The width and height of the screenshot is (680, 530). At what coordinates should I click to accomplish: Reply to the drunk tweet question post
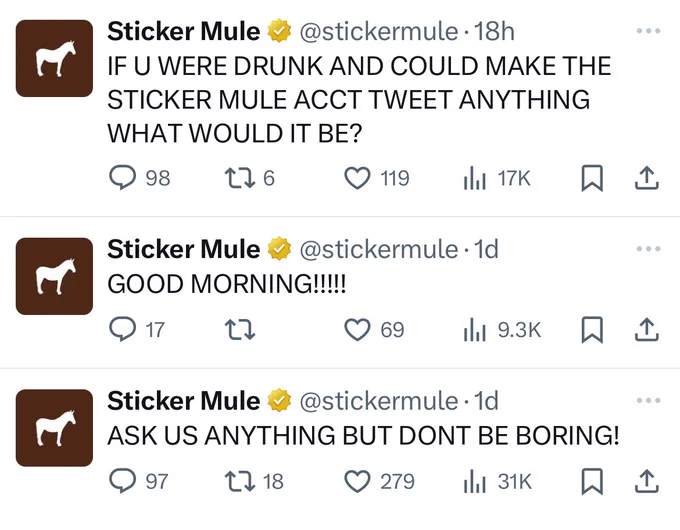[122, 178]
